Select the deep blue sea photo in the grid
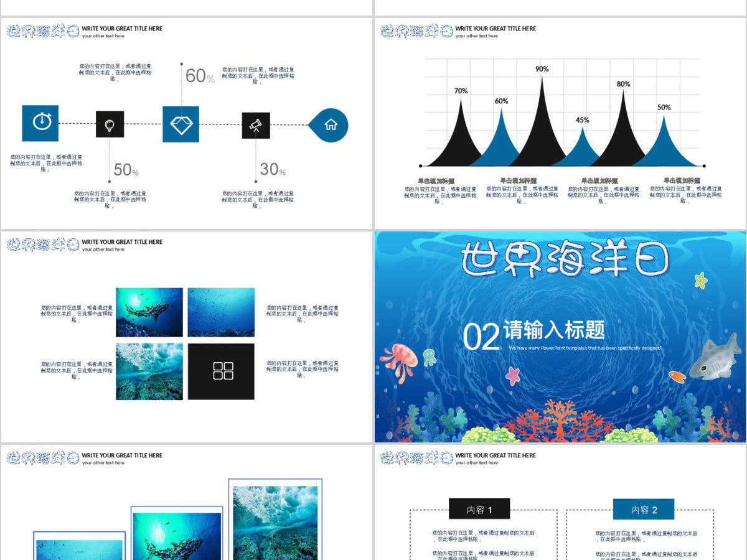This screenshot has height=560, width=747. (221, 312)
